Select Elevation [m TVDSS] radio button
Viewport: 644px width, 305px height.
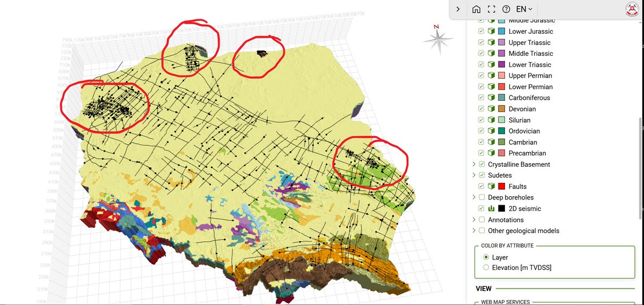486,267
